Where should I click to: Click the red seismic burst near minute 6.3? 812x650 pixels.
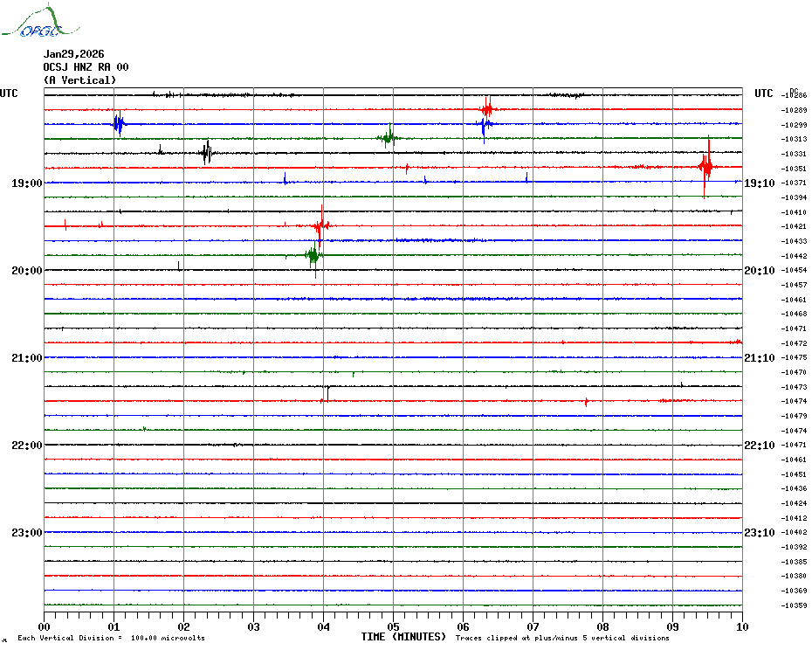pos(487,109)
